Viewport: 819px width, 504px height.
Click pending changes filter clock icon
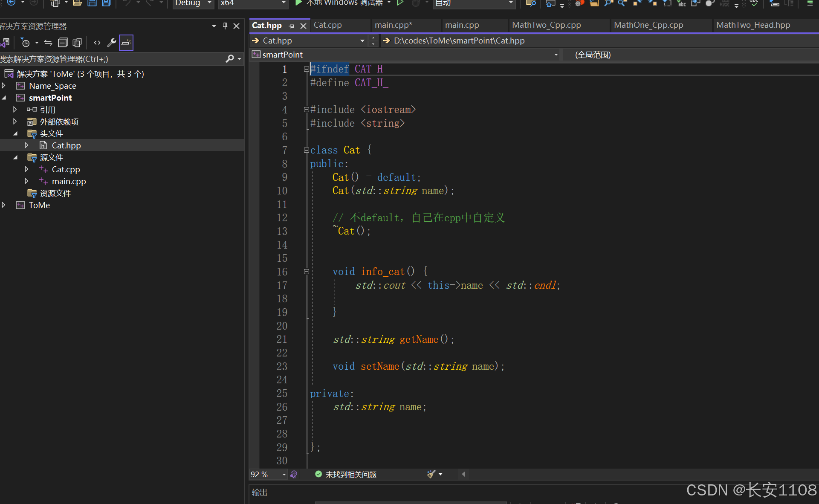(26, 43)
